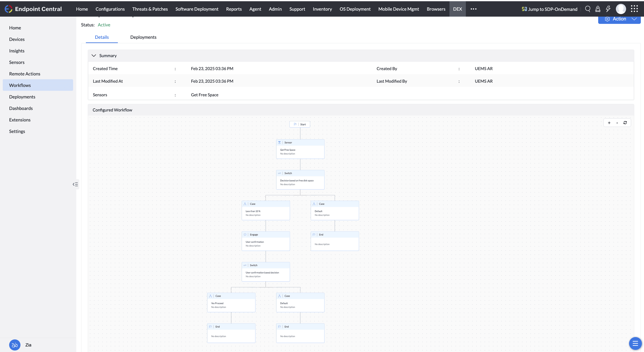Select the Less than 10% case node
Screen dimensions: 644x352
(x=266, y=211)
